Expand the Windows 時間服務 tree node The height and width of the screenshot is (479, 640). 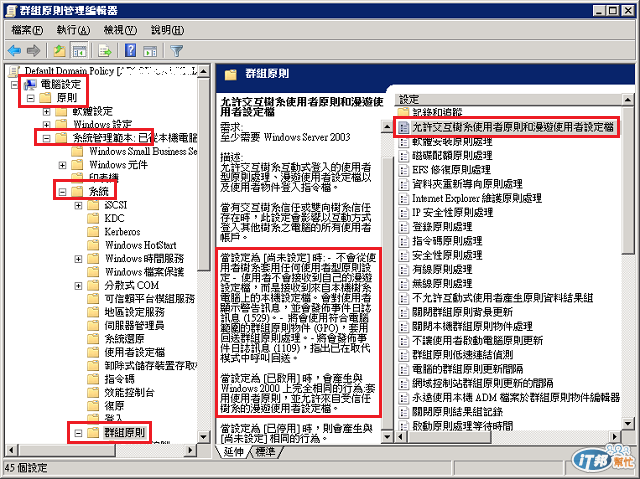click(x=78, y=259)
